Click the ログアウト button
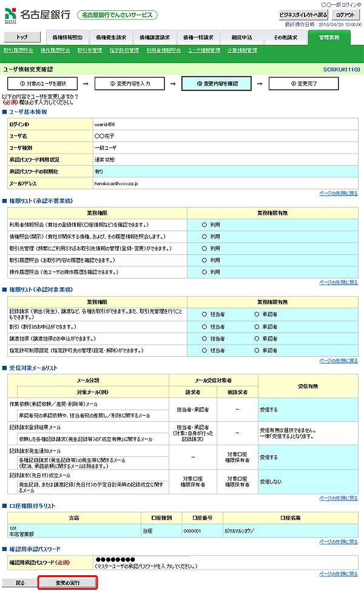 tap(346, 15)
